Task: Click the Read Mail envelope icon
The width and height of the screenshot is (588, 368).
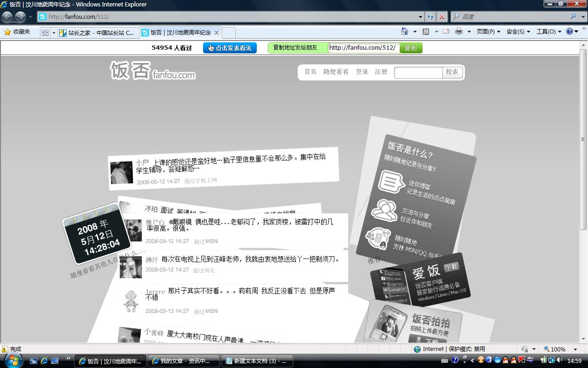Action: click(446, 32)
